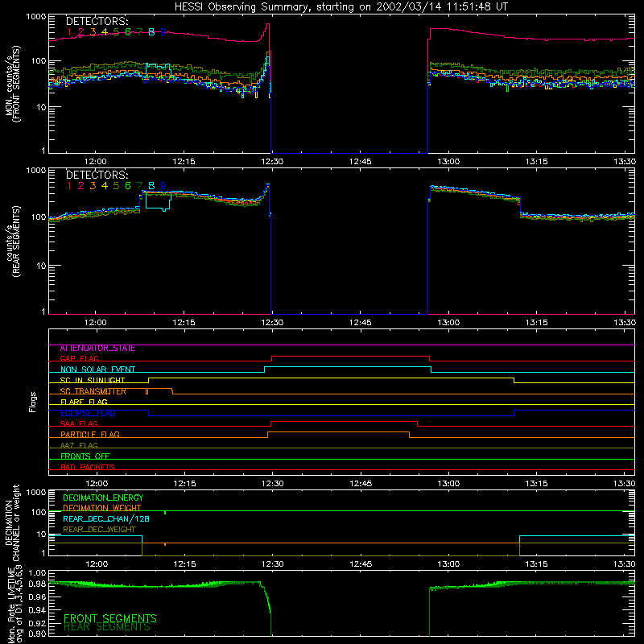This screenshot has height=644, width=644.
Task: Click the FLARE_FLAG label
Action: click(x=84, y=402)
